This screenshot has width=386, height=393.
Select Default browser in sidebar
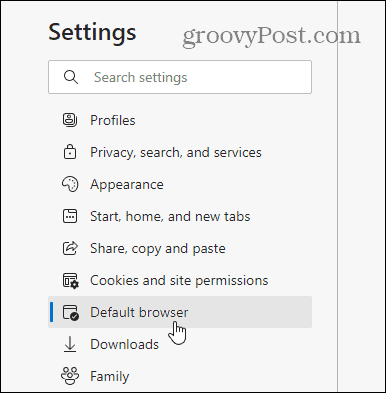[x=180, y=312]
